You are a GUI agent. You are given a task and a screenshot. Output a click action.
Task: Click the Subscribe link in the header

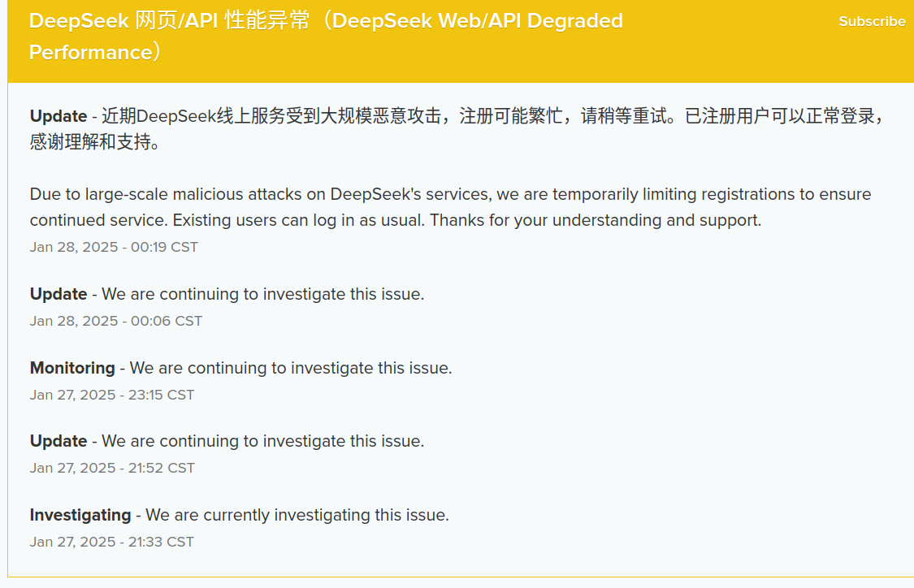tap(872, 22)
